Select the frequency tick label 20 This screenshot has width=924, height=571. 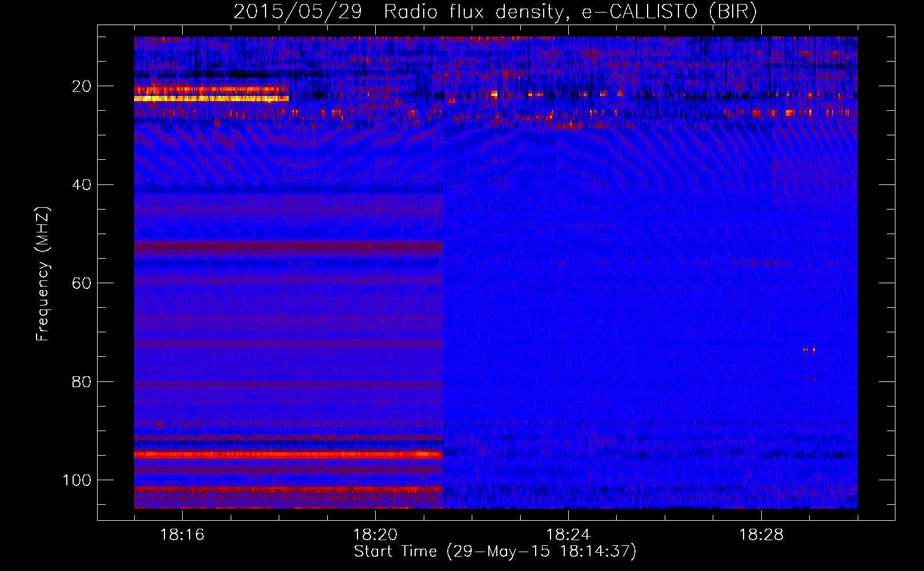coord(82,86)
